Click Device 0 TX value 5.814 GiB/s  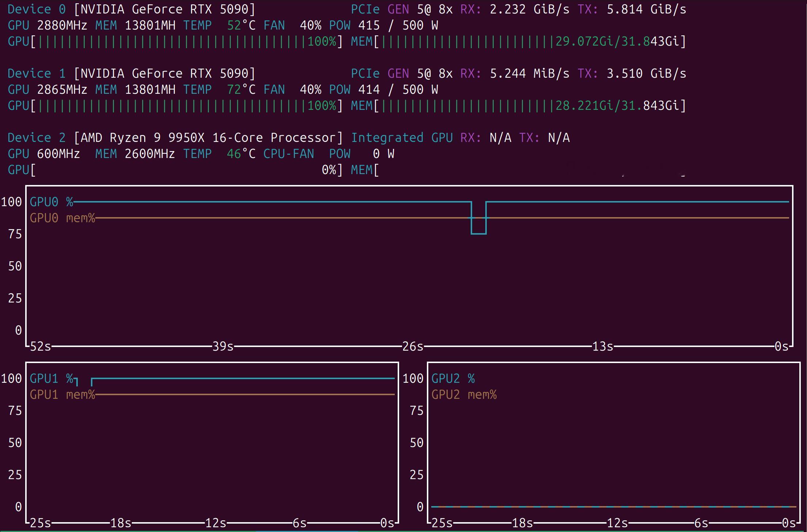pos(646,9)
